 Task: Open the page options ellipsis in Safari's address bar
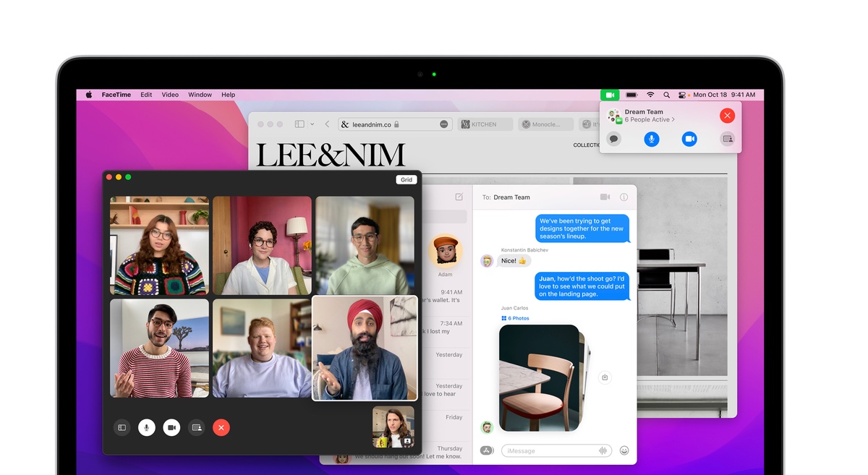pyautogui.click(x=443, y=124)
